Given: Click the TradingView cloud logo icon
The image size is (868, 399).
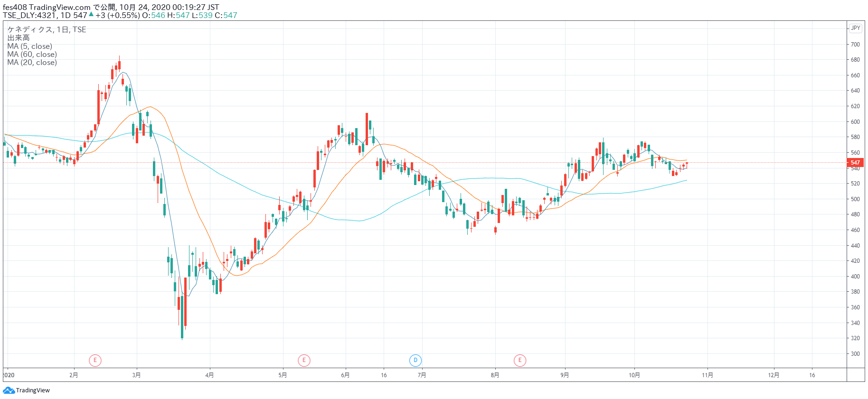Looking at the screenshot, I should (9, 390).
